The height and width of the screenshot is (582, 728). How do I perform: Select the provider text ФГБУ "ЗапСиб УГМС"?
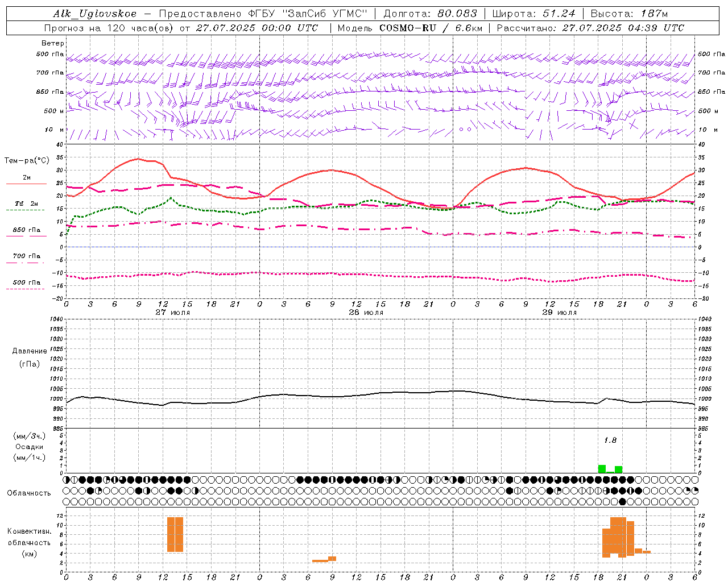coord(308,14)
